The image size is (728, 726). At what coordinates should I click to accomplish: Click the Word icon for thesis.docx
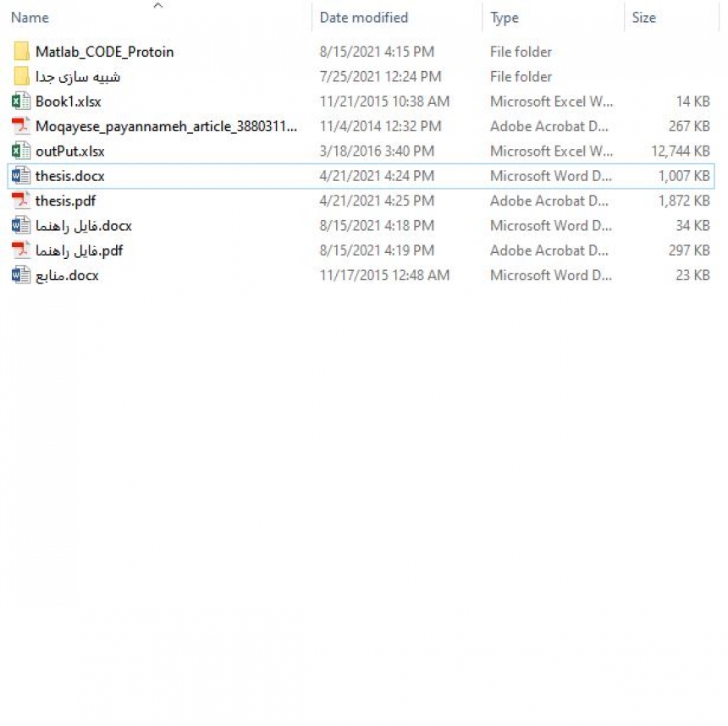[21, 175]
